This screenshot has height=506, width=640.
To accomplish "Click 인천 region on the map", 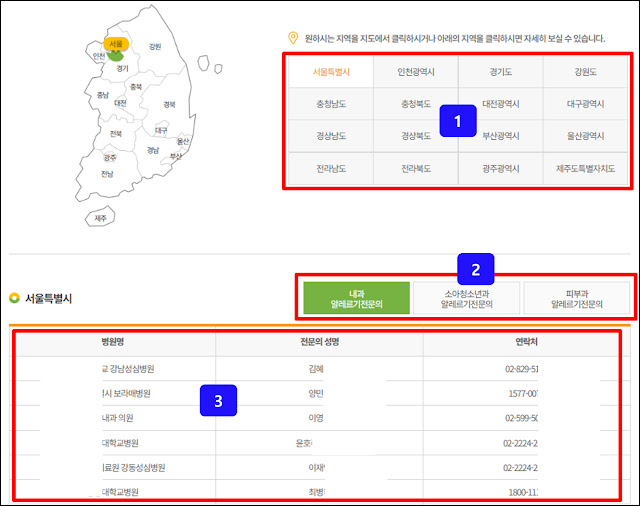I will coord(99,56).
